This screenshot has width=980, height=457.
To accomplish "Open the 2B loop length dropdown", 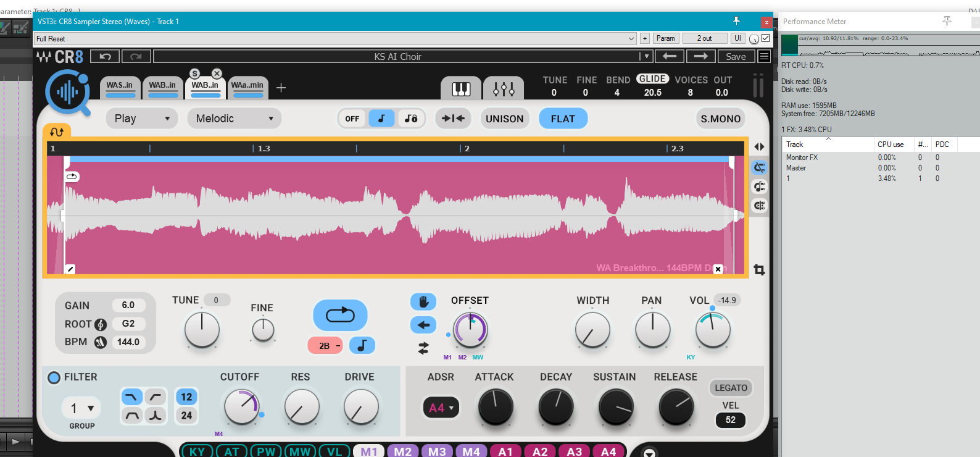I will click(x=325, y=346).
